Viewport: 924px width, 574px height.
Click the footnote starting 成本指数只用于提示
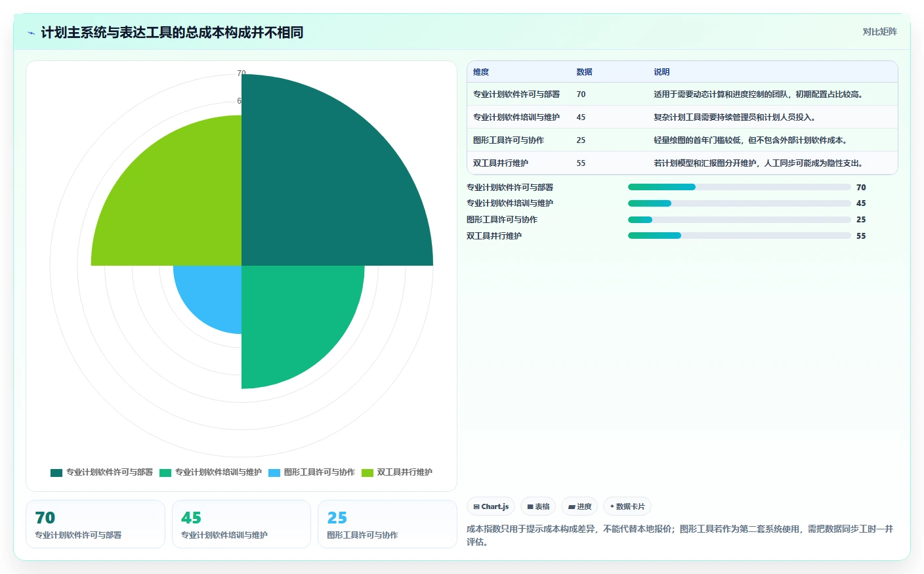point(681,535)
